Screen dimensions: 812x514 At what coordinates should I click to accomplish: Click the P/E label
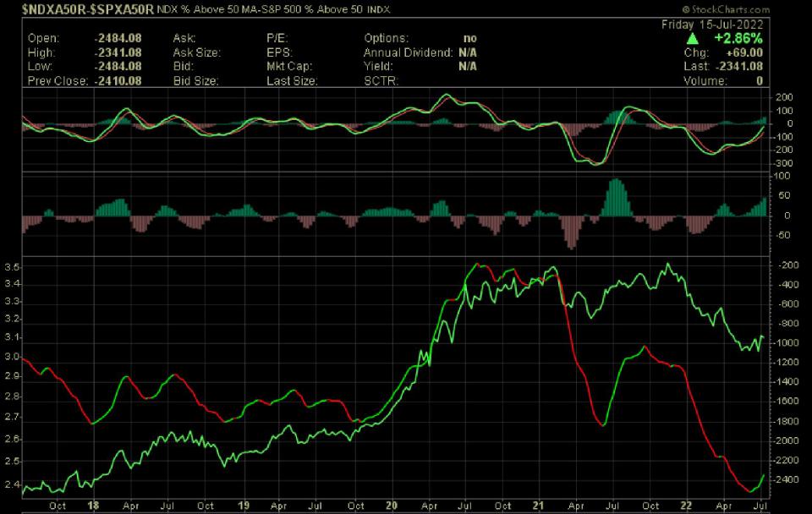click(277, 38)
